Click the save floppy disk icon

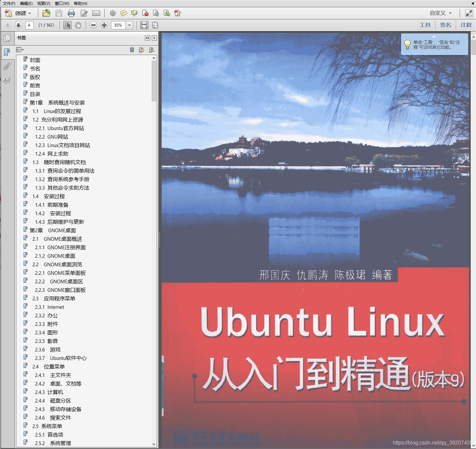click(59, 13)
